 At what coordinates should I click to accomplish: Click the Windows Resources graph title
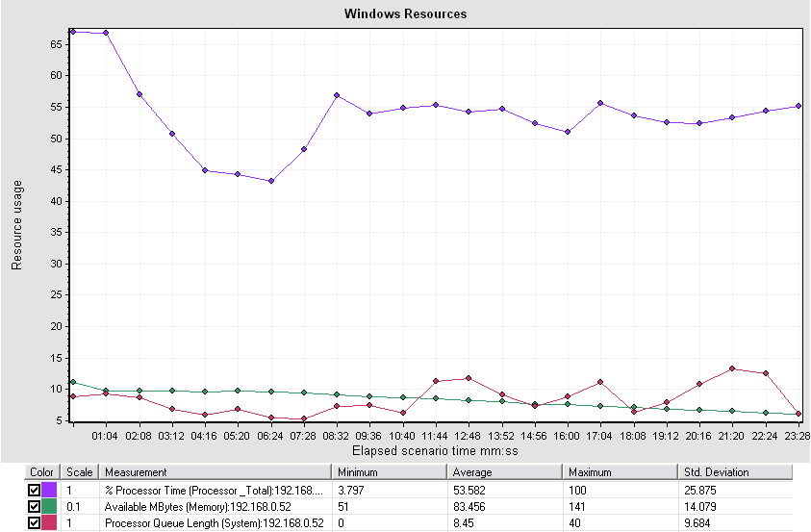[406, 14]
